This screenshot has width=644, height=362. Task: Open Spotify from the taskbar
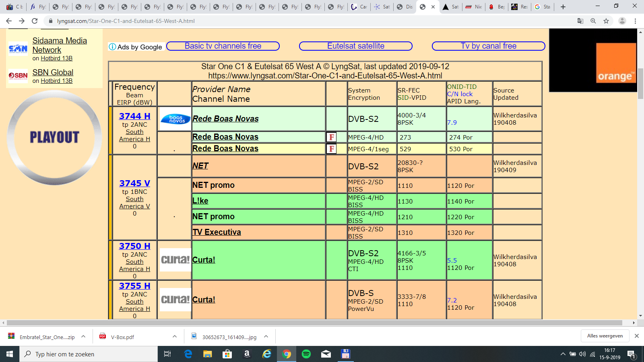point(306,354)
